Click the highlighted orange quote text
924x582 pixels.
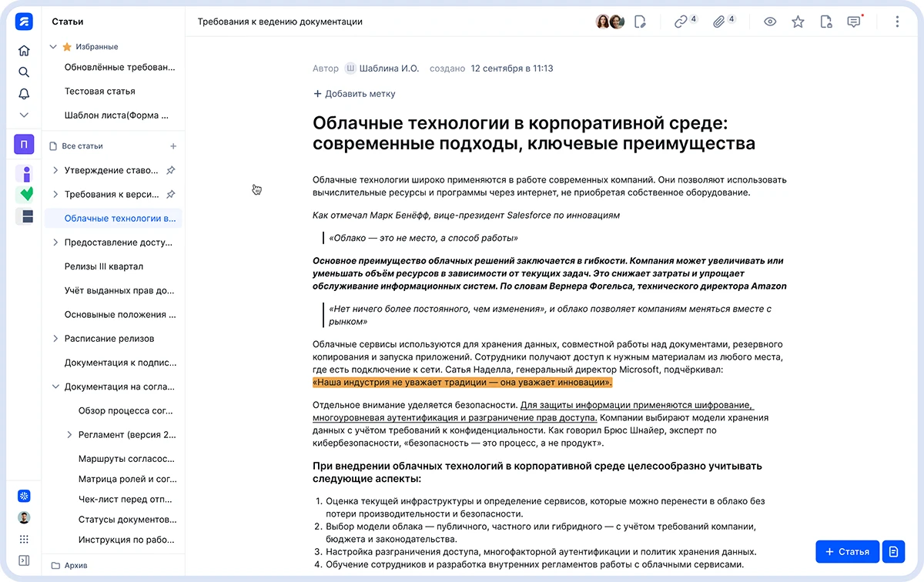463,383
